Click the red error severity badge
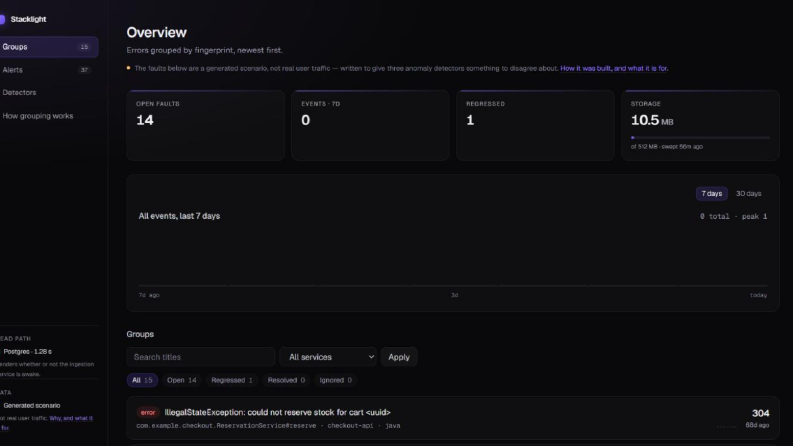The width and height of the screenshot is (793, 446). pos(148,413)
